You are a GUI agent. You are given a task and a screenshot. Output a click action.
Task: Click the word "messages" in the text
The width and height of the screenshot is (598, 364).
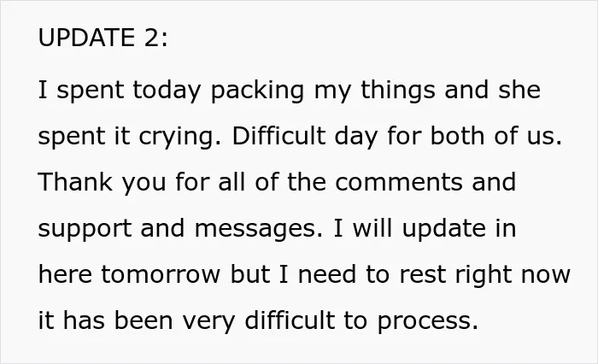coord(259,230)
